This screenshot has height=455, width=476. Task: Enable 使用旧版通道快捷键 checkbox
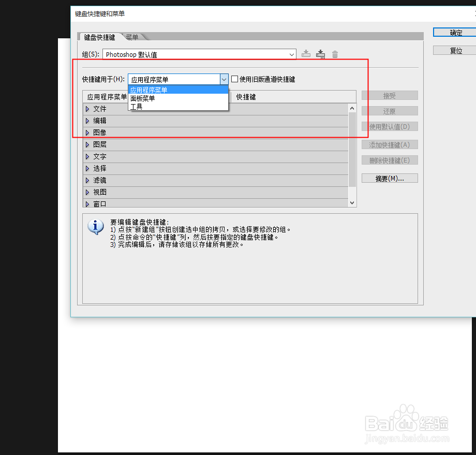(x=234, y=79)
